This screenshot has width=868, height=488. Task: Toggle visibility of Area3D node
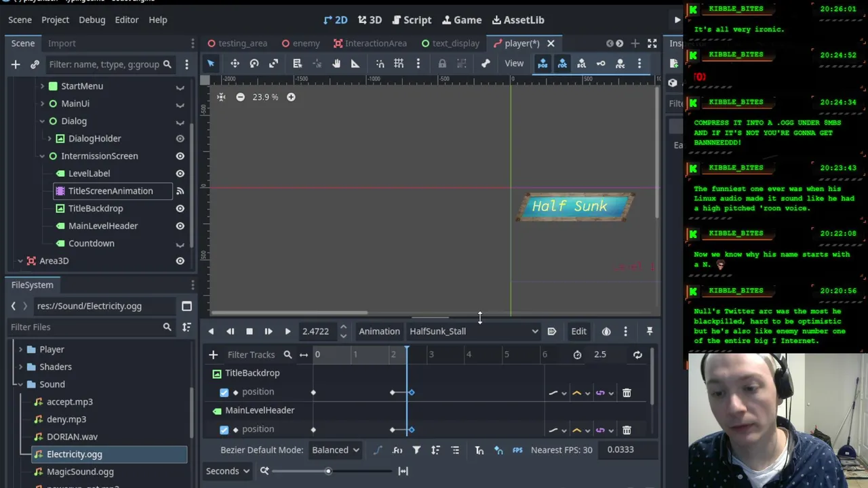(180, 261)
